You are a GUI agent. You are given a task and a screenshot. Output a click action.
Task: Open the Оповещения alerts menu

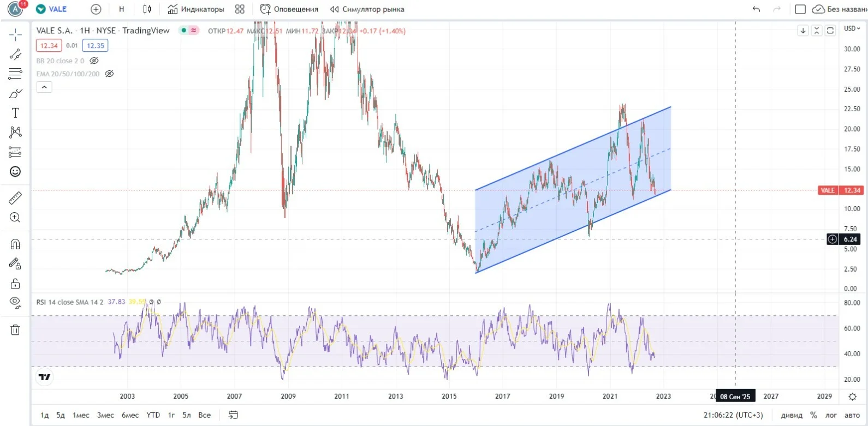(x=289, y=9)
